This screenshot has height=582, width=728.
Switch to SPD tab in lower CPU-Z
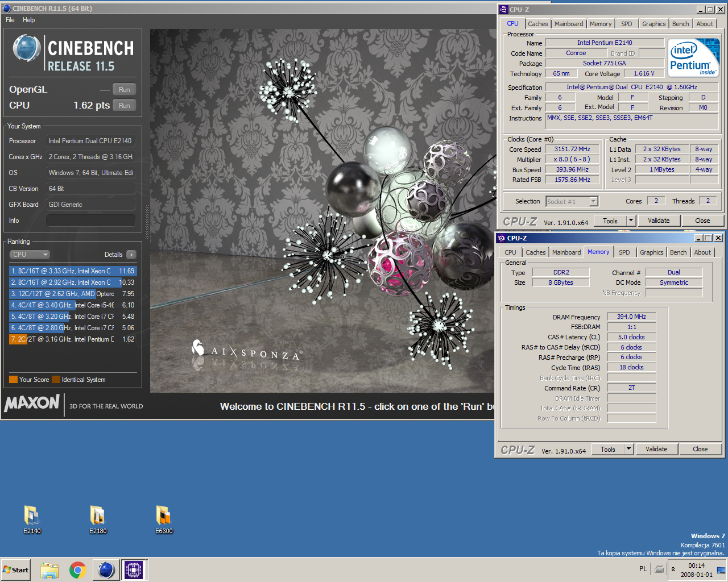(x=624, y=252)
